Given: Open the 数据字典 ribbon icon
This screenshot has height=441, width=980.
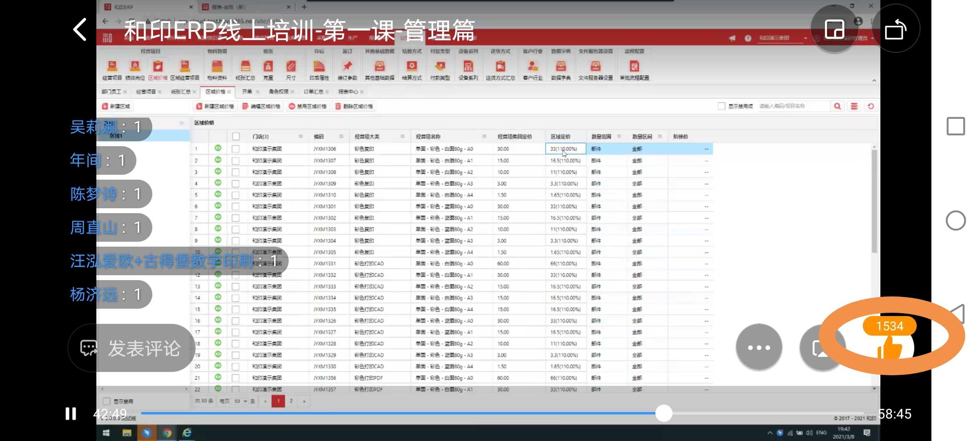Looking at the screenshot, I should coord(561,70).
